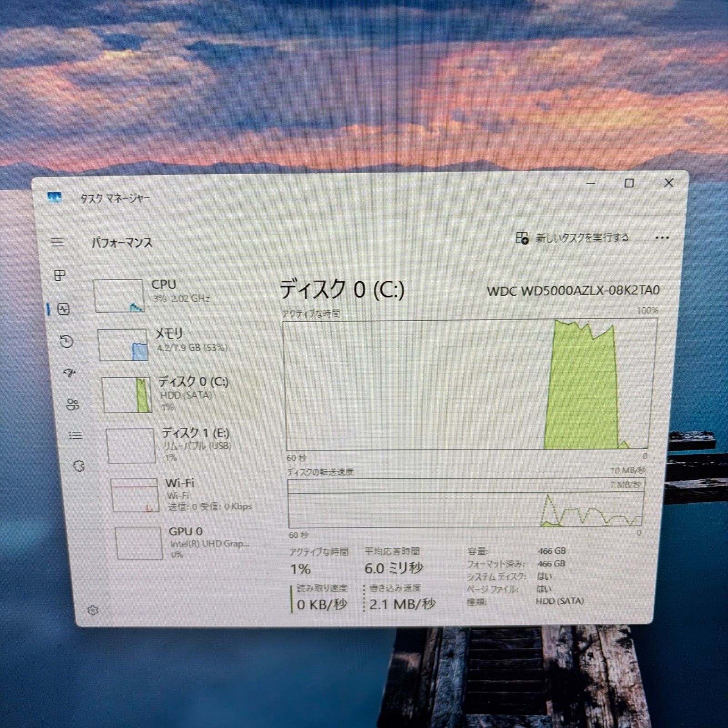Image resolution: width=728 pixels, height=728 pixels.
Task: Open the Services page icon
Action: [x=79, y=466]
